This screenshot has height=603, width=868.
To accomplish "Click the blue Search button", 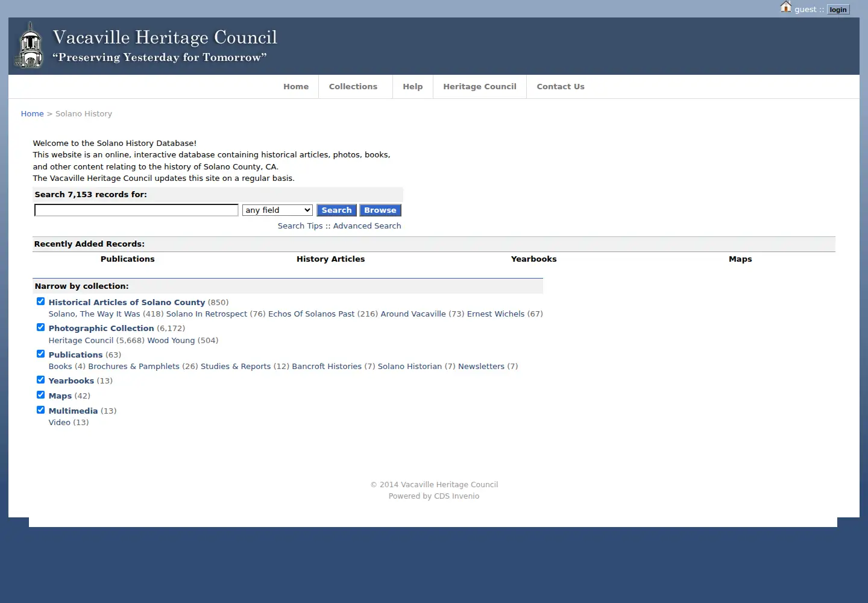I will click(x=336, y=210).
